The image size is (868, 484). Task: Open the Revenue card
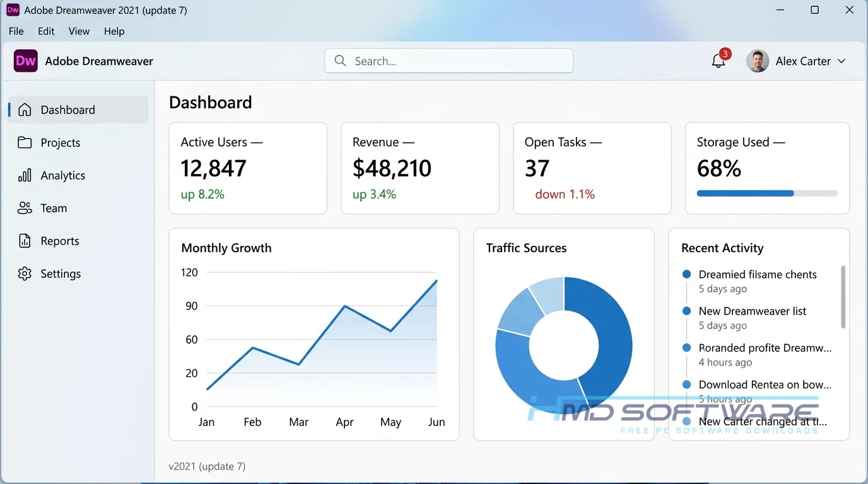420,168
